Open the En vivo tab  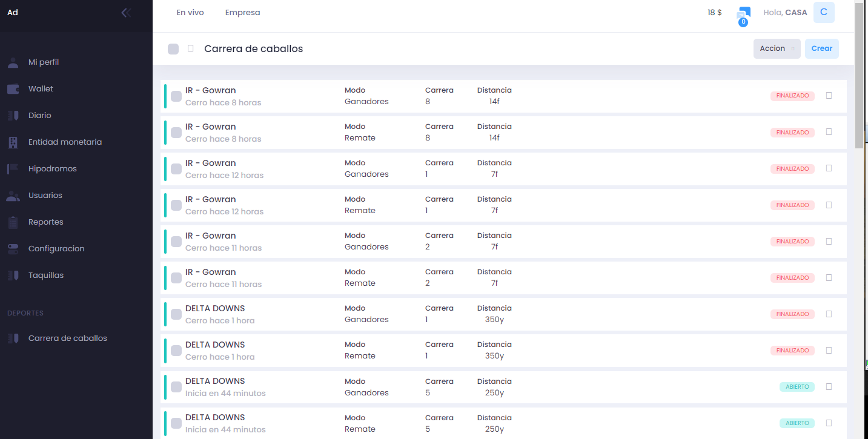pyautogui.click(x=190, y=13)
